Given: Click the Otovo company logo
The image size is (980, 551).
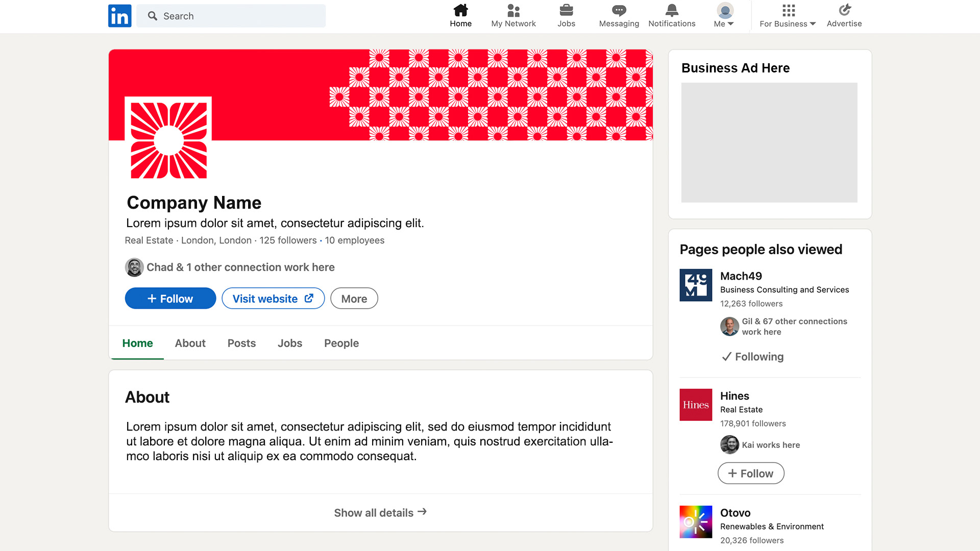Looking at the screenshot, I should [x=696, y=522].
